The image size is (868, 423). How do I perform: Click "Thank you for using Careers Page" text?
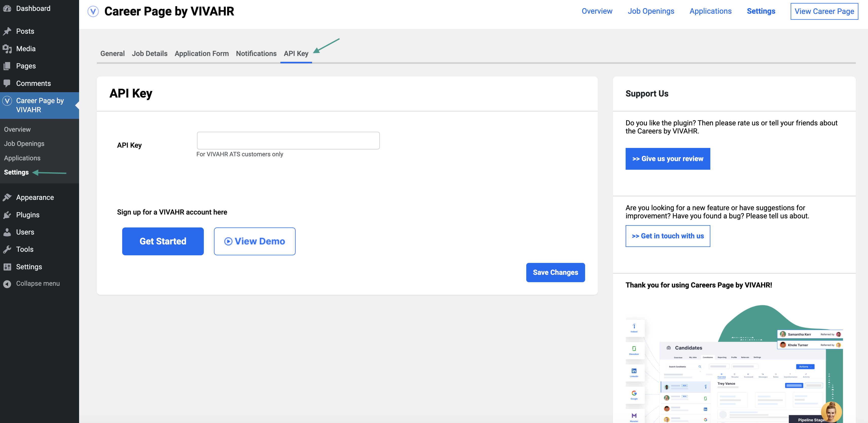coord(698,285)
